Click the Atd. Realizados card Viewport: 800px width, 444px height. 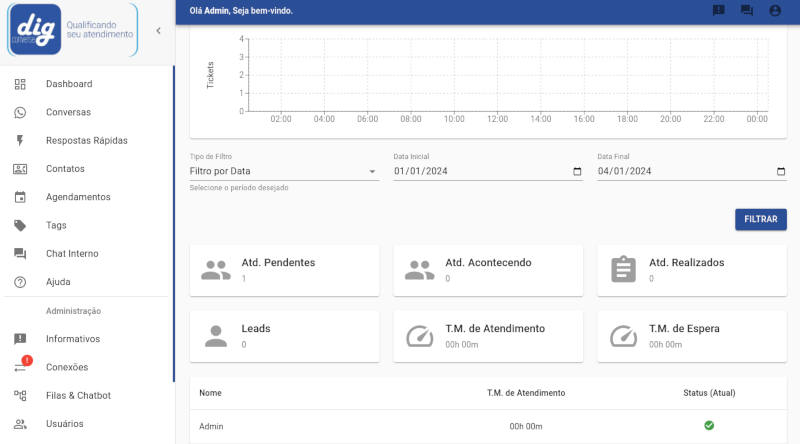692,270
